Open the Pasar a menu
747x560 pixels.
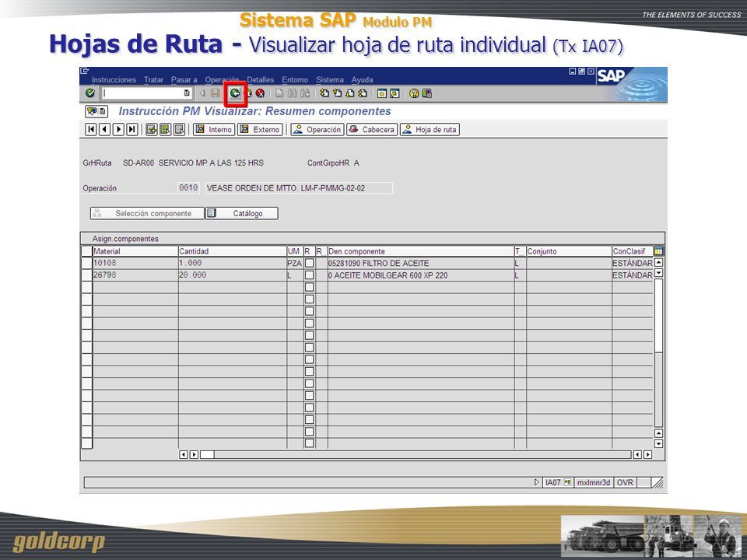click(184, 79)
